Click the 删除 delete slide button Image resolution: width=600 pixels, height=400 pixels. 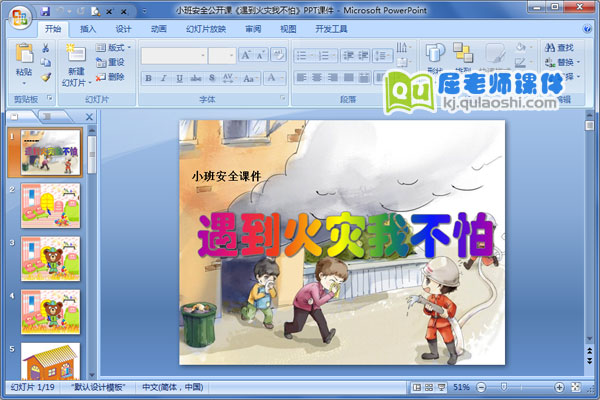coord(110,77)
